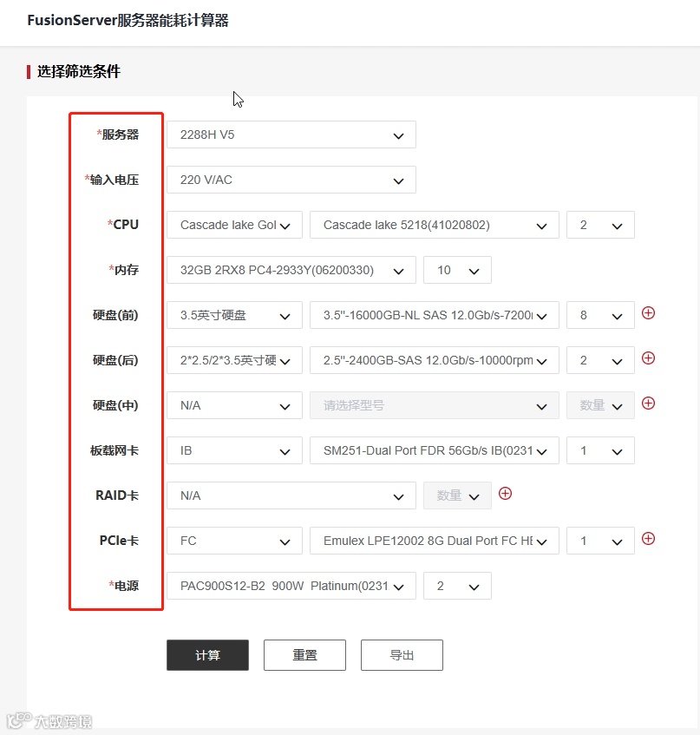Click the 计算 calculate button
The width and height of the screenshot is (700, 735).
pyautogui.click(x=207, y=655)
